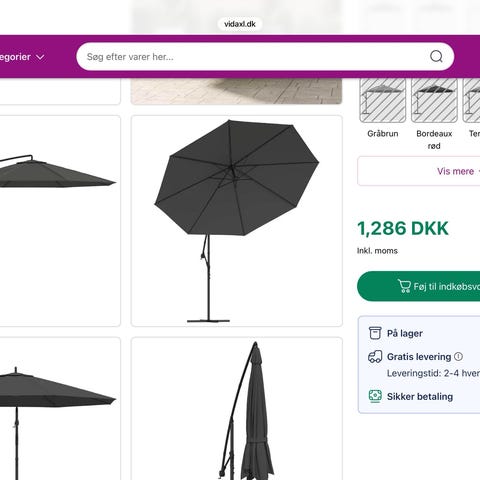
Task: Choose the partially visible third color swatch
Action: pyautogui.click(x=471, y=100)
